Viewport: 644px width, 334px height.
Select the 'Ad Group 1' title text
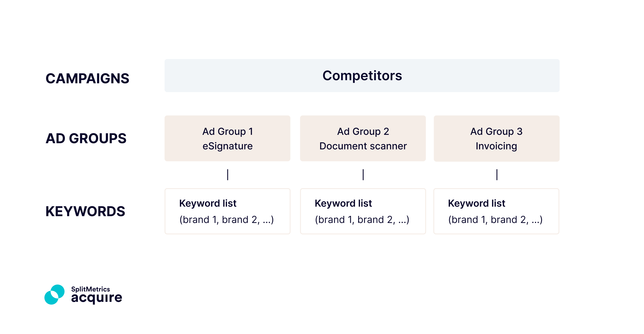[x=228, y=131]
